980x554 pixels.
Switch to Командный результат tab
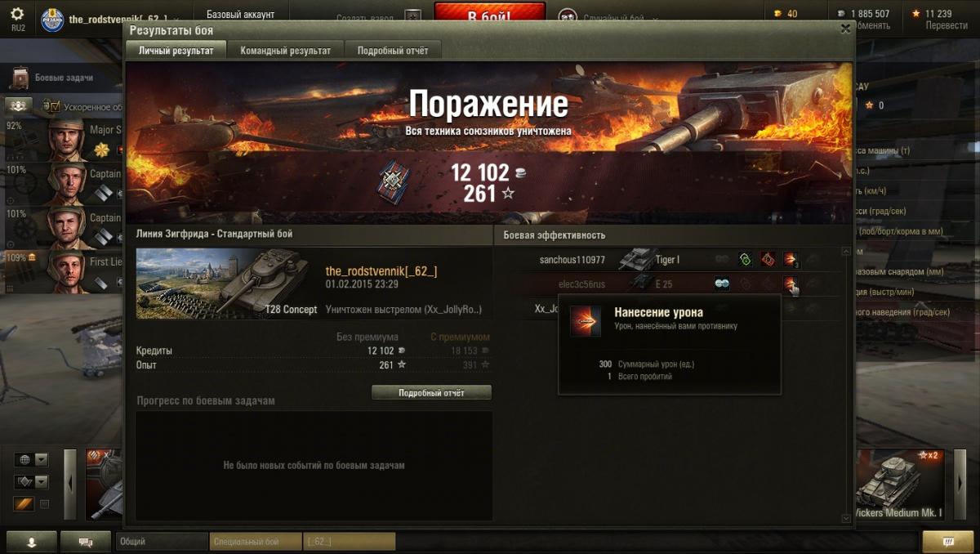(286, 51)
